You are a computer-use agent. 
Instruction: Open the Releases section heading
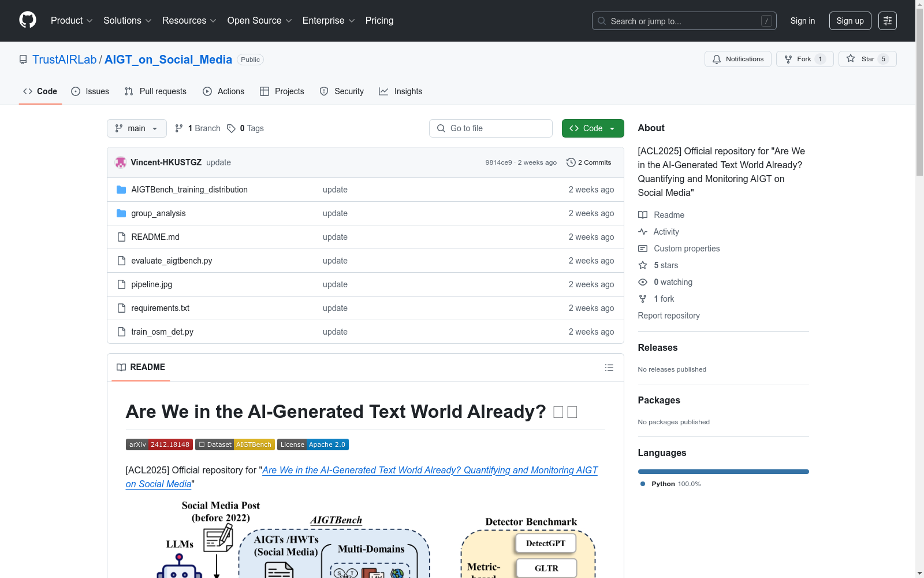point(658,347)
